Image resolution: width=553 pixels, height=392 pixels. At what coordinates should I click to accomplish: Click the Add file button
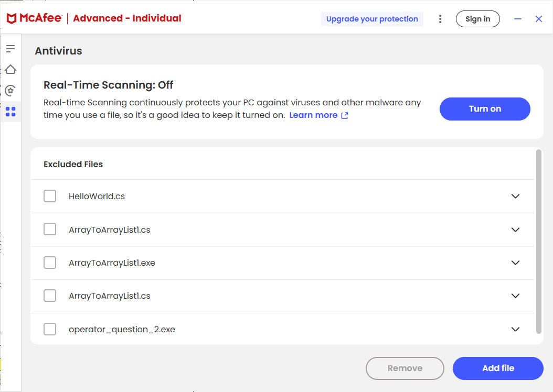point(498,368)
